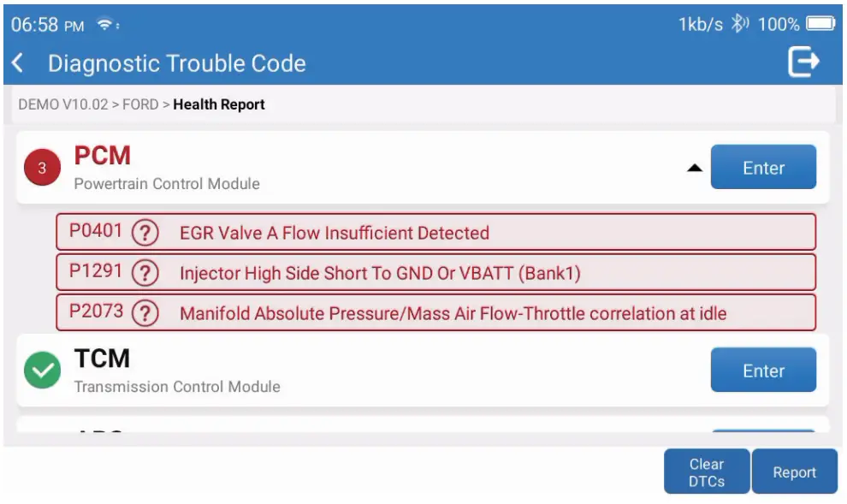Collapse the PCM fault code list
Viewport: 847px width, 504px height.
(x=695, y=168)
